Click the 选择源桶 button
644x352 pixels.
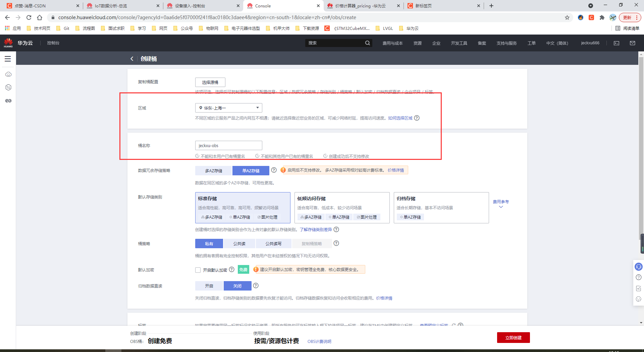coord(210,82)
